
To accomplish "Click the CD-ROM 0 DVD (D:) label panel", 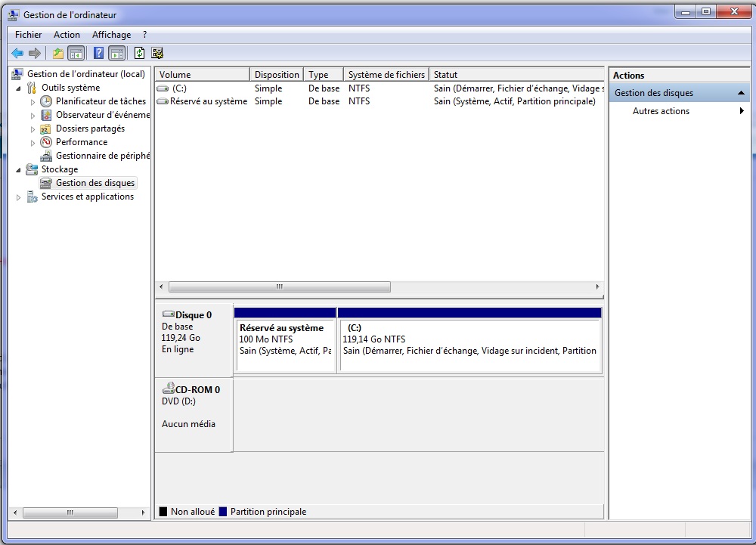I will (x=194, y=415).
